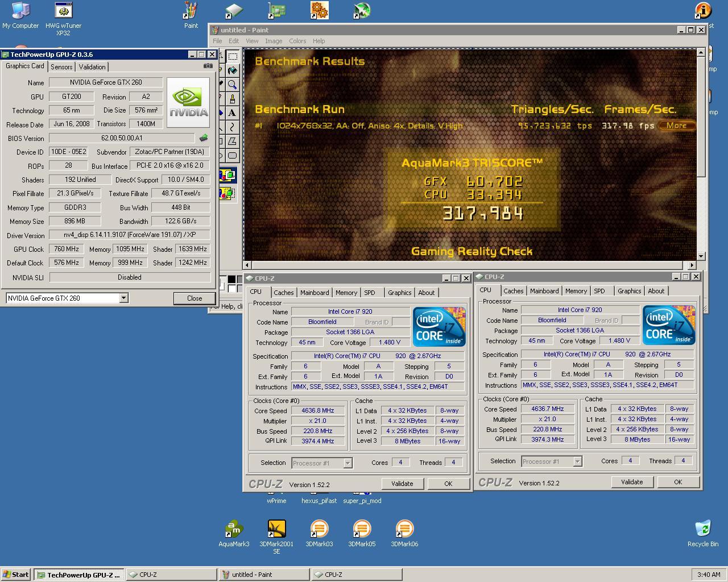Click Paint horizontal scrollbar right arrow
The height and width of the screenshot is (582, 728).
(692, 265)
